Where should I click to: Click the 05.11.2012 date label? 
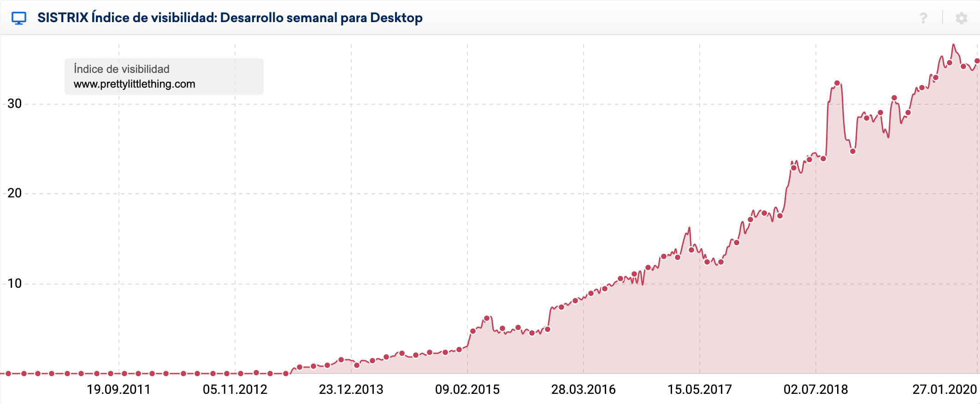235,390
